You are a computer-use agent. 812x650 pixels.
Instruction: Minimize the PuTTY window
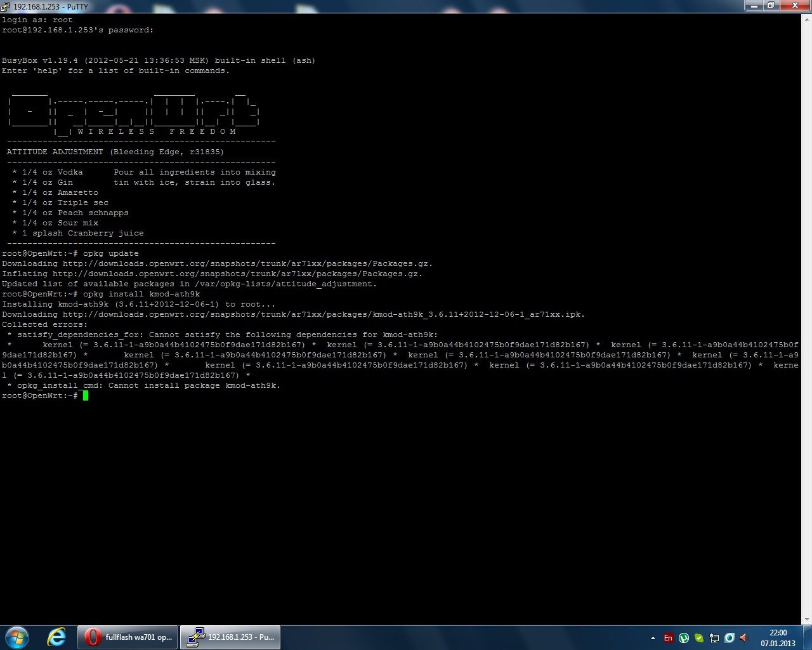(x=754, y=6)
